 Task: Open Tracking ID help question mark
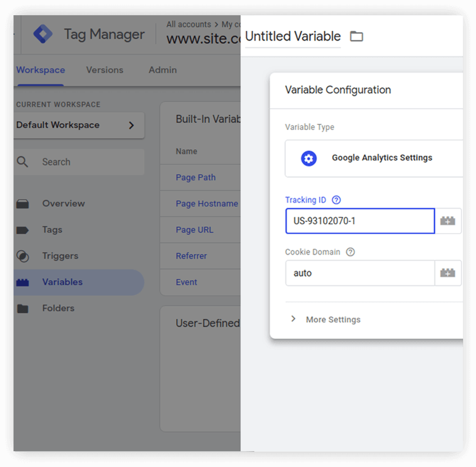coord(336,200)
